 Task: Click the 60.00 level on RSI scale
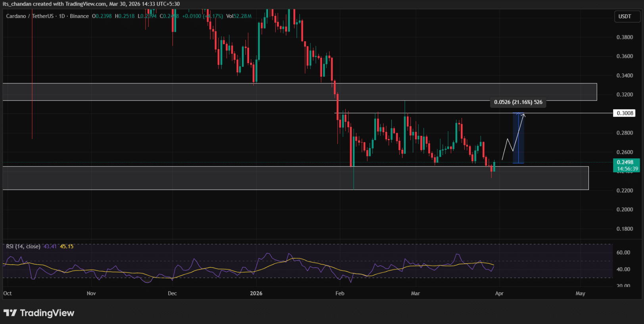(623, 253)
